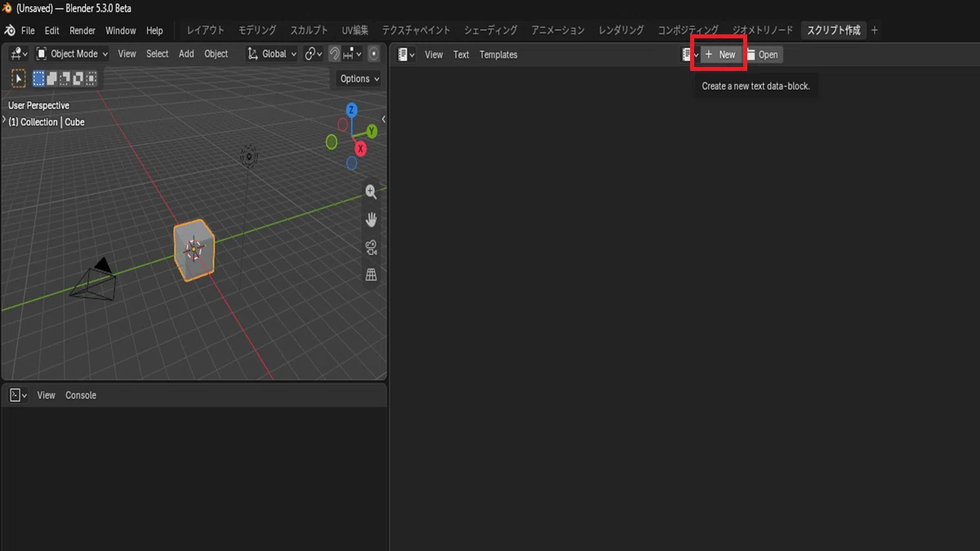Open the Object Mode dropdown
Viewport: 980px width, 551px height.
(x=73, y=54)
